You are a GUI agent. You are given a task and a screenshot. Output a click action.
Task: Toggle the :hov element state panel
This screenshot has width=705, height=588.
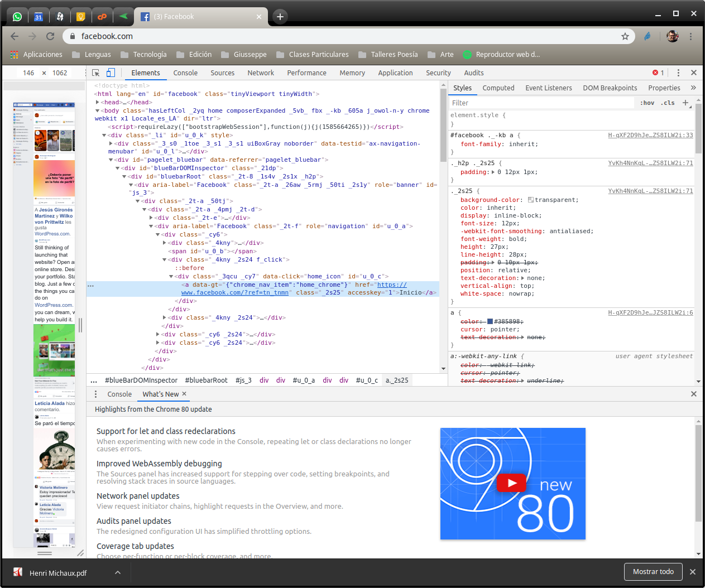click(x=647, y=103)
